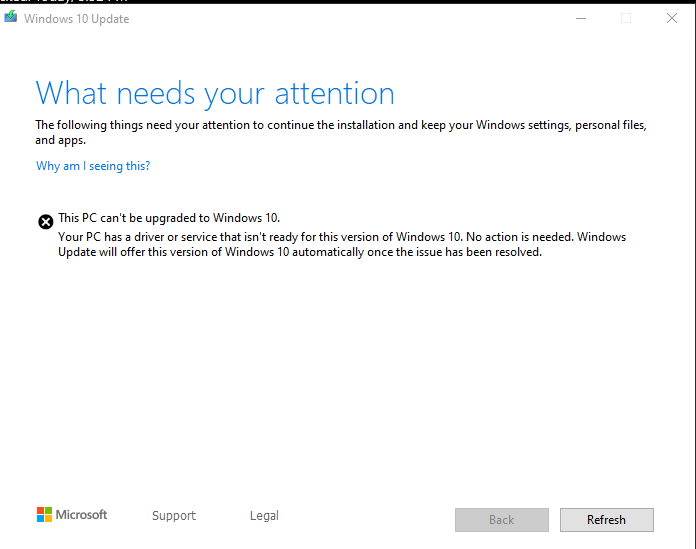Click the 'What needs your attention' heading
Screen dimensions: 696x549
tap(215, 94)
